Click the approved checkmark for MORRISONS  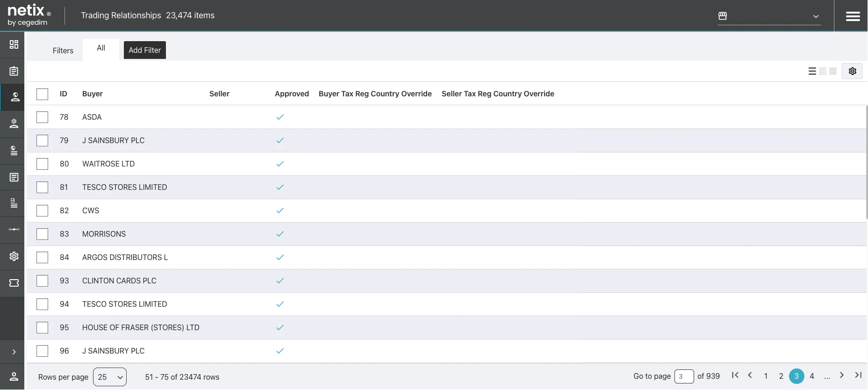(280, 234)
